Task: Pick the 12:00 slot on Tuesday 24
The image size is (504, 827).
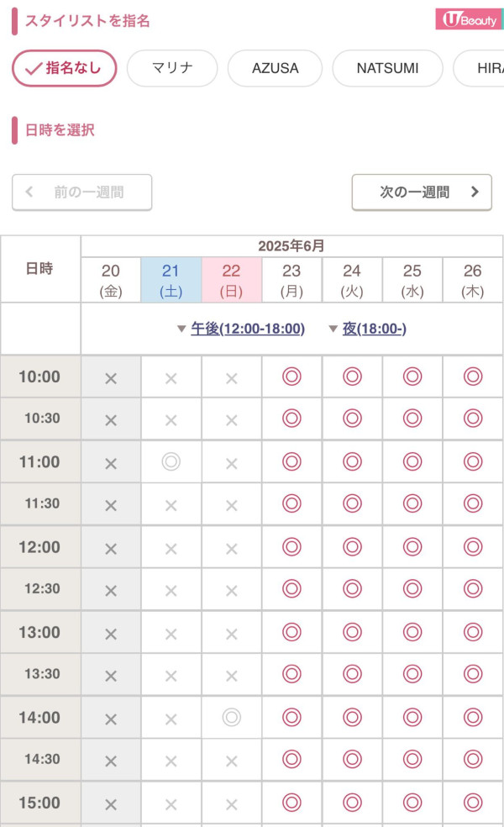Action: click(352, 546)
